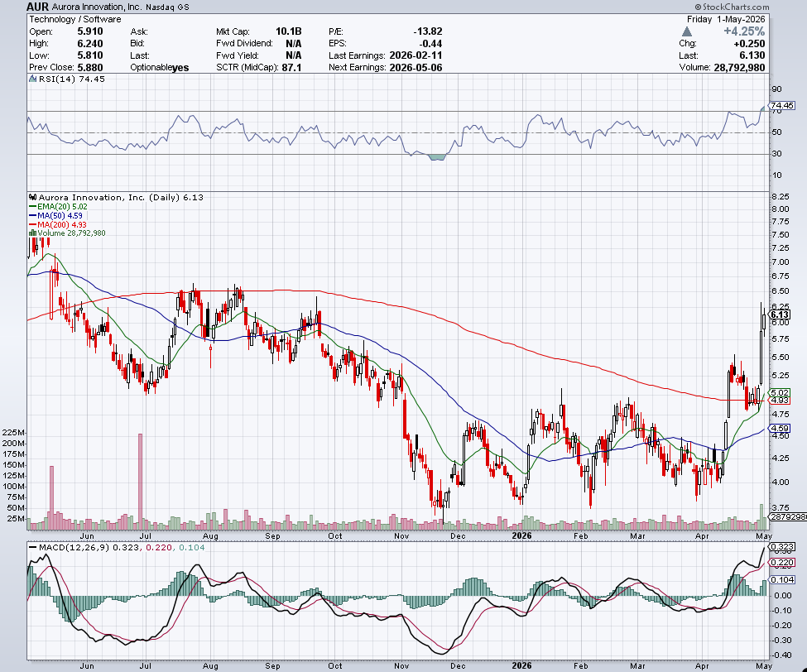Click the +4.25% percent change value
The height and width of the screenshot is (672, 807).
[744, 31]
